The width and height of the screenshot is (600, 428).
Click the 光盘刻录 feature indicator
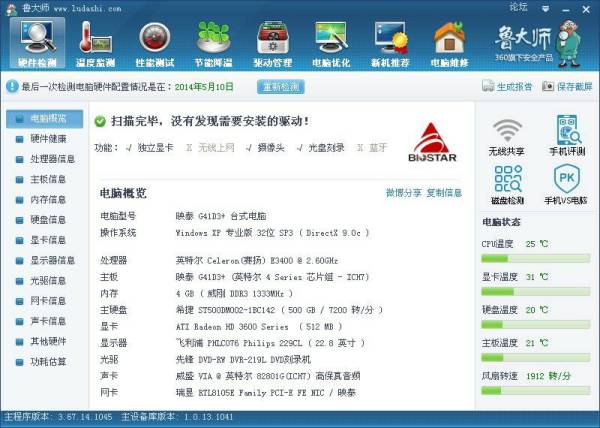321,148
